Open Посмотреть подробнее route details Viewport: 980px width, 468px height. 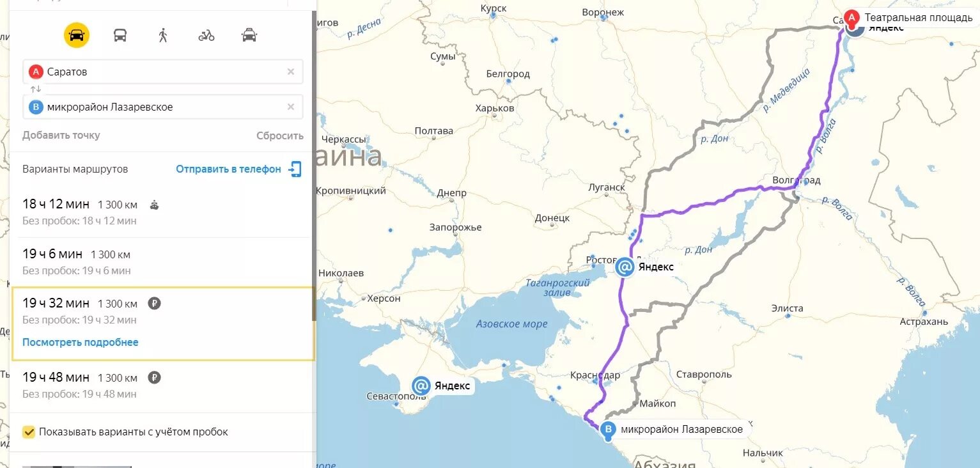pos(81,342)
